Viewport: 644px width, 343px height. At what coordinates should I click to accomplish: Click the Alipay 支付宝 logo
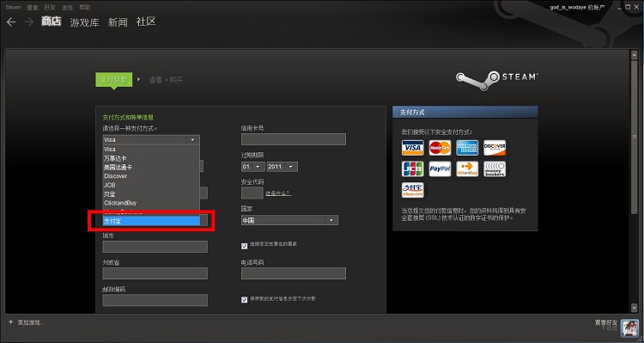point(412,190)
